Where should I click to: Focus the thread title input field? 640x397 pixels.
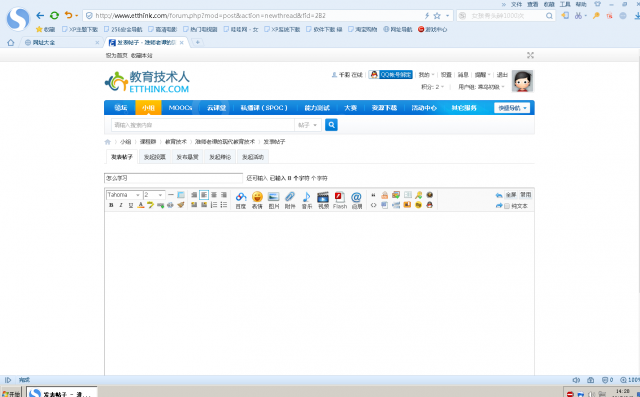point(173,178)
